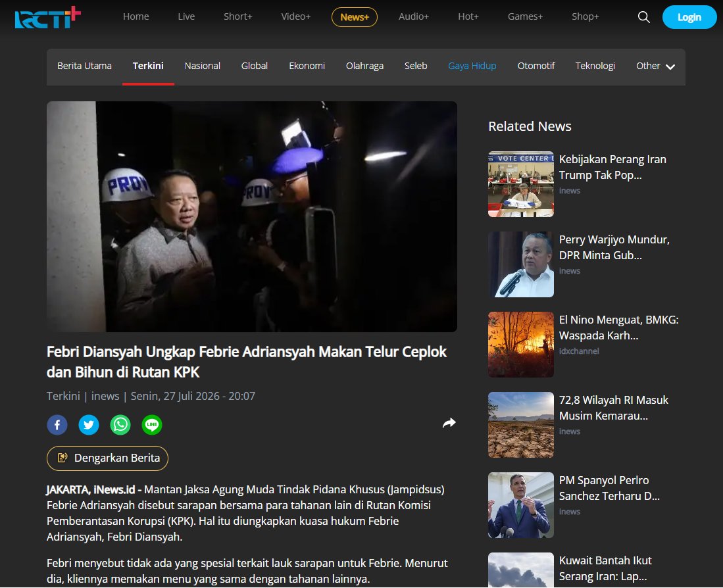Switch to Teknologi tab

pyautogui.click(x=595, y=66)
